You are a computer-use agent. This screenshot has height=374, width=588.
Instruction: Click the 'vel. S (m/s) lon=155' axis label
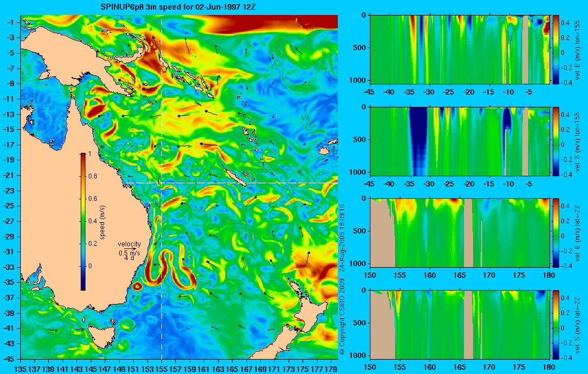click(x=578, y=142)
